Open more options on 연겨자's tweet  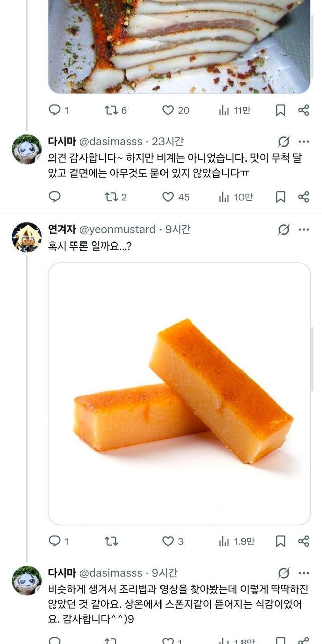pyautogui.click(x=304, y=230)
